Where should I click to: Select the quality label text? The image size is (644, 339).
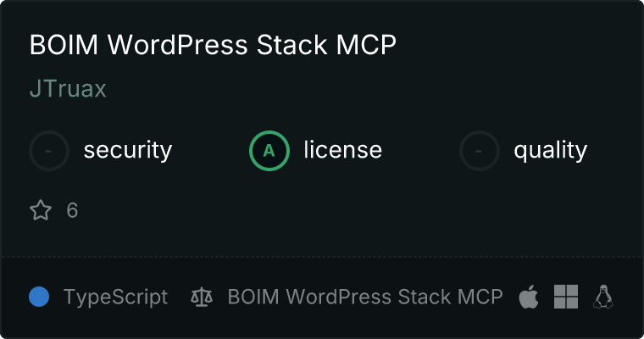pos(550,150)
